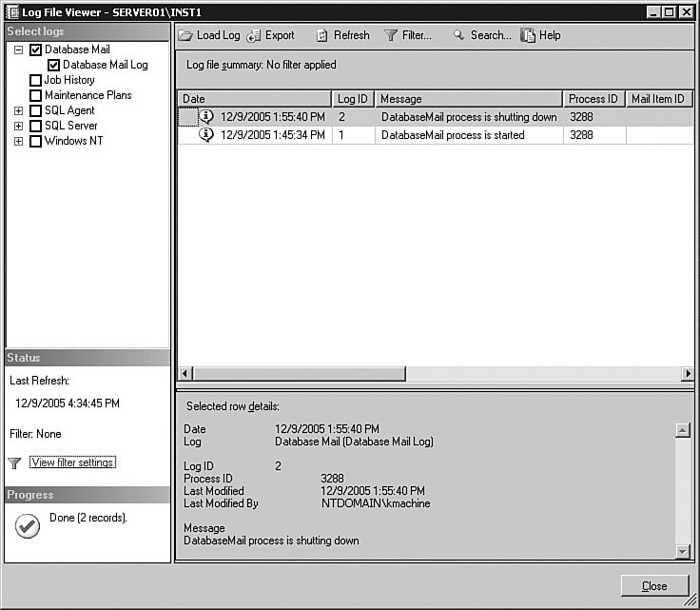700x610 pixels.
Task: Sort by the Date column header
Action: tap(255, 99)
